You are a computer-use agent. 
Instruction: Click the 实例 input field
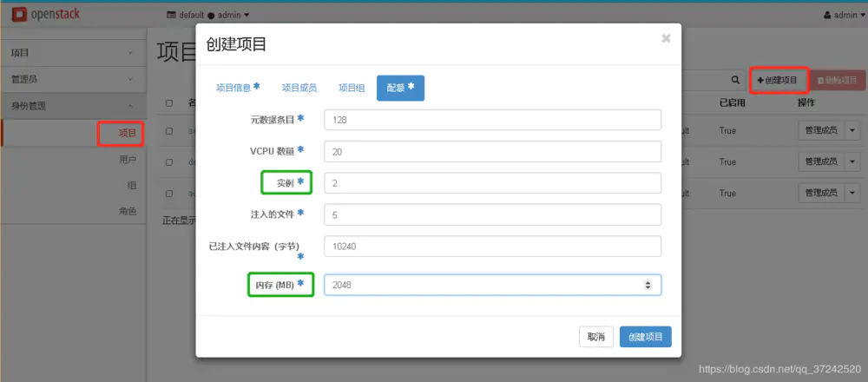click(493, 183)
